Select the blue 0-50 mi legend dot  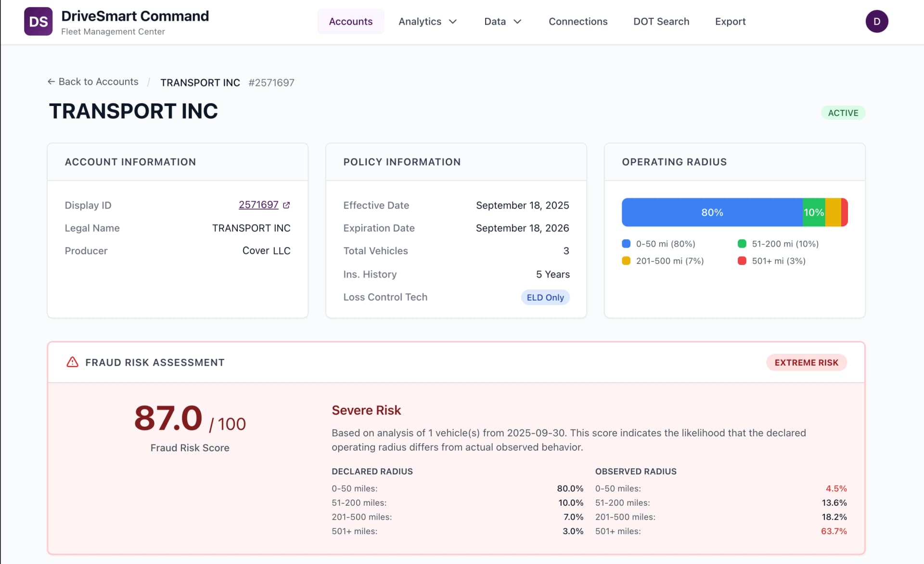pyautogui.click(x=626, y=244)
